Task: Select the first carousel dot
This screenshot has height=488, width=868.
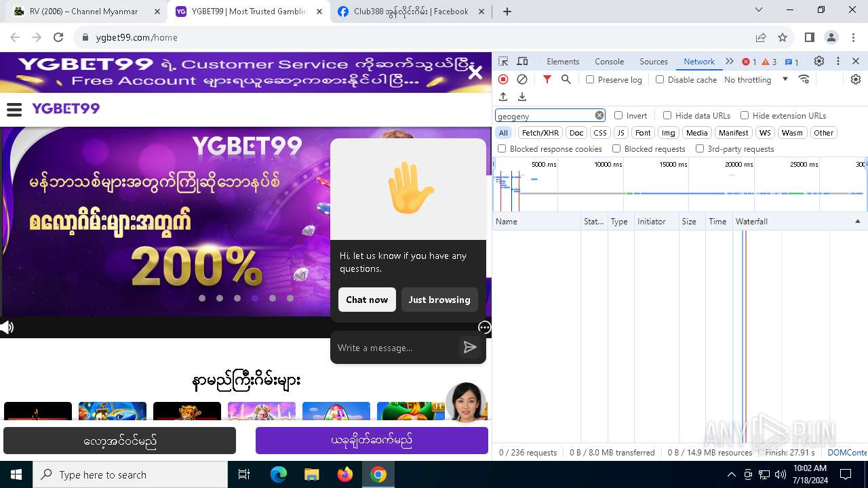Action: pyautogui.click(x=202, y=298)
